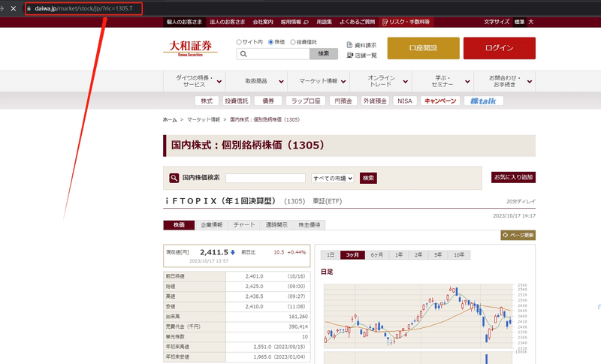This screenshot has height=364, width=601.
Task: Click the 店舗一覧 store icon
Action: [x=349, y=55]
